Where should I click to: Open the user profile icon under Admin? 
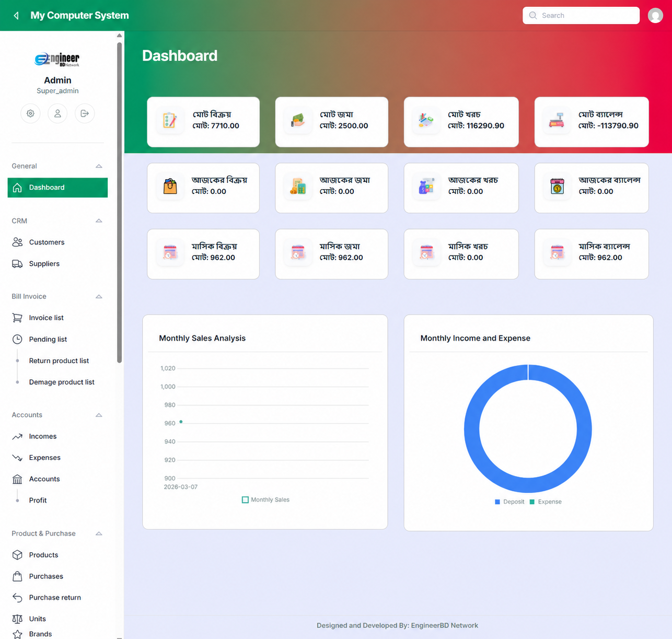57,113
